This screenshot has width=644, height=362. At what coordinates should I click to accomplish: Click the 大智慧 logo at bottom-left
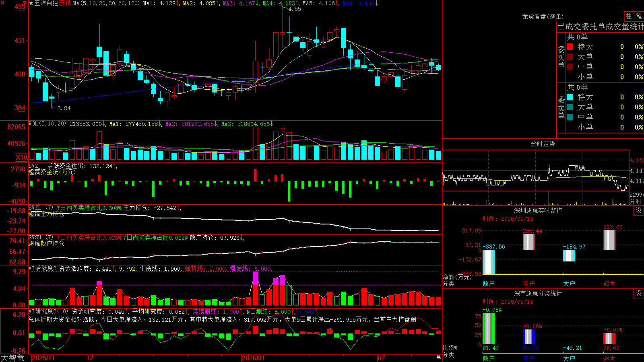12,358
